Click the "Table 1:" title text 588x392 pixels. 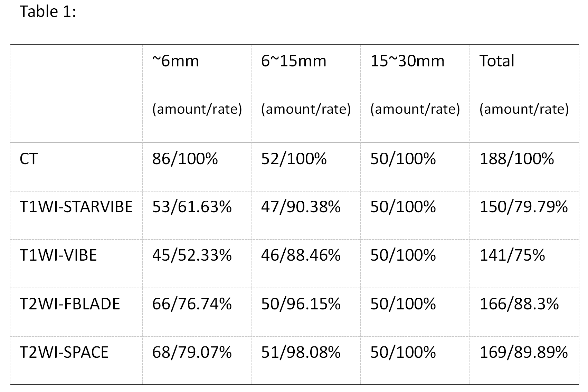[x=48, y=12]
